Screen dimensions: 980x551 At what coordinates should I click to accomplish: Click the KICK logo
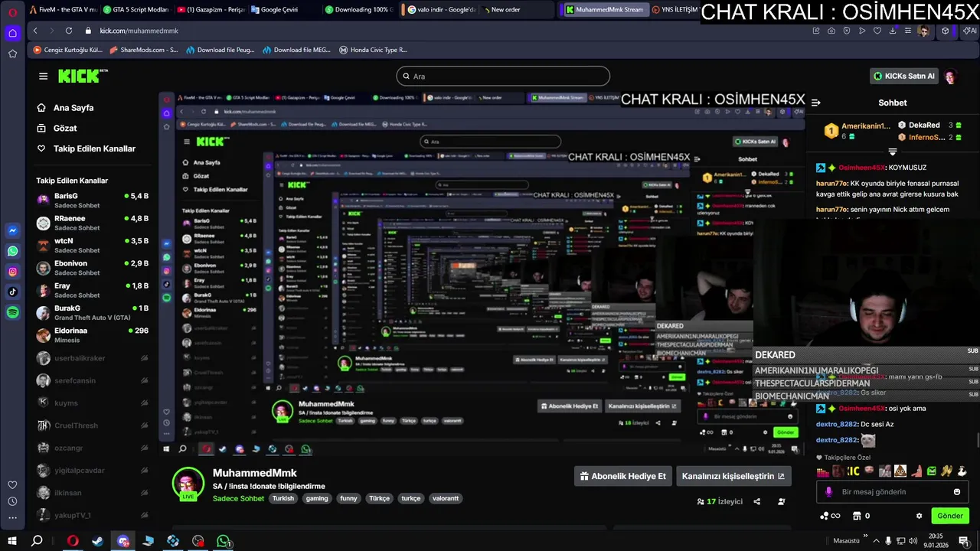tap(83, 76)
